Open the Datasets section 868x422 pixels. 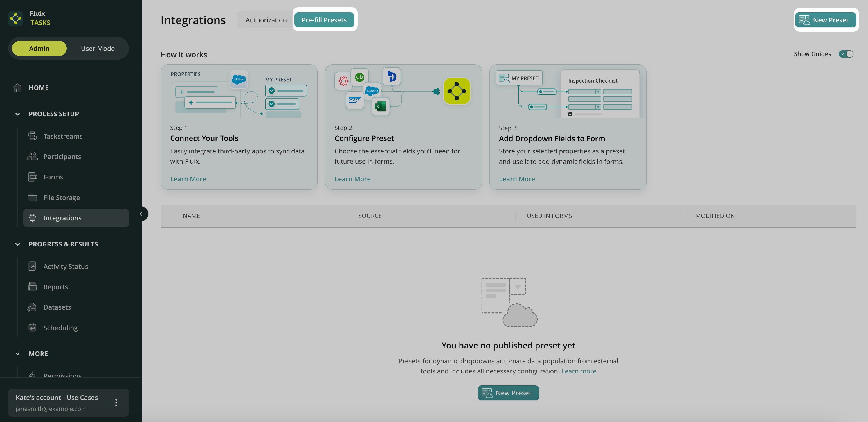click(57, 307)
